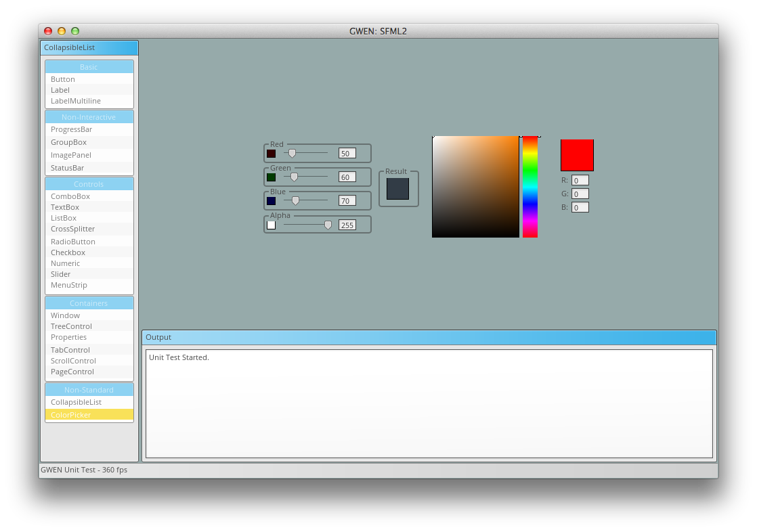Click inside the saturation gradient square
The height and width of the screenshot is (532, 757).
click(x=474, y=186)
